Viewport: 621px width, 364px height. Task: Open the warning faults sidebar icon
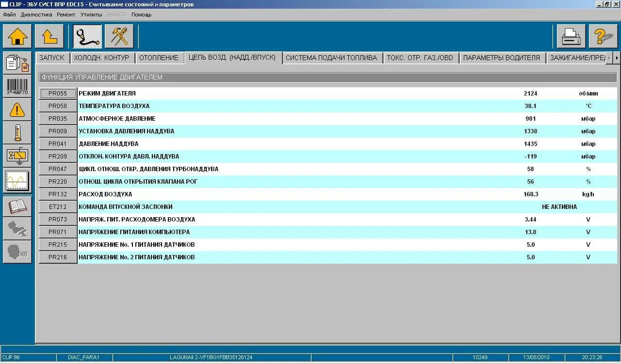17,110
